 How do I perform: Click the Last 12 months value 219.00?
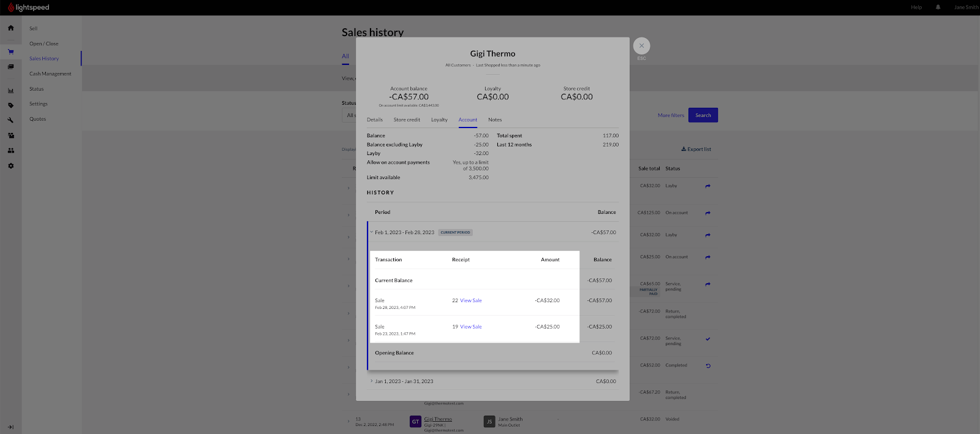click(611, 145)
